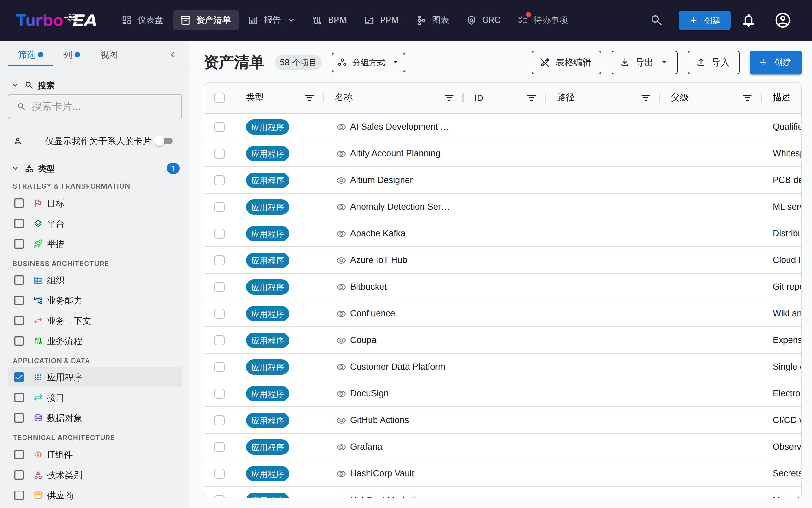Open the notifications bell
Image resolution: width=812 pixels, height=508 pixels.
749,20
